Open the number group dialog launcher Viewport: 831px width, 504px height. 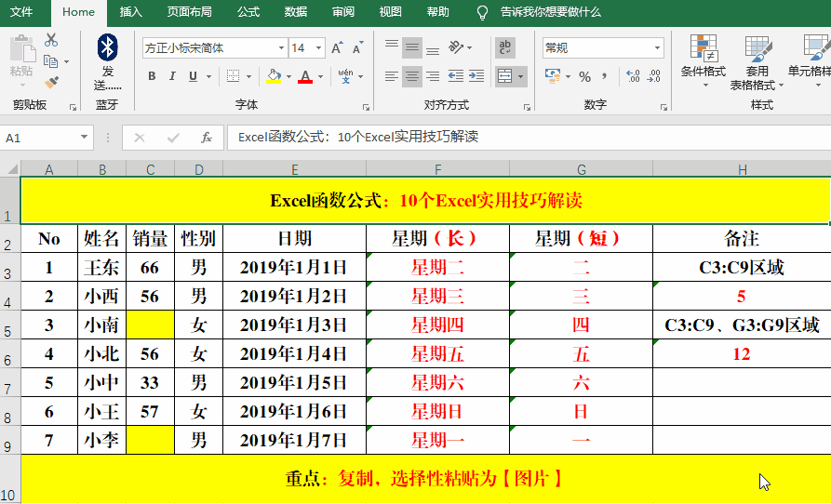(x=663, y=107)
